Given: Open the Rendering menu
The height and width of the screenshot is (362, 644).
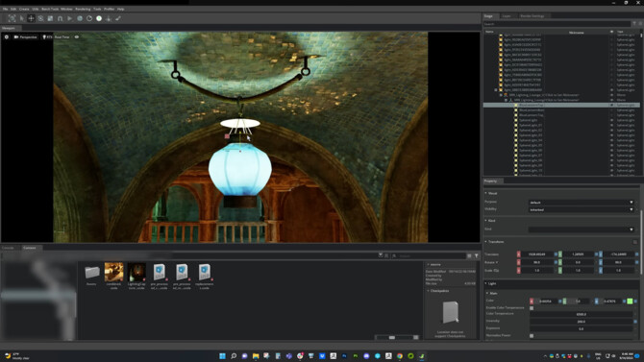Looking at the screenshot, I should 83,9.
